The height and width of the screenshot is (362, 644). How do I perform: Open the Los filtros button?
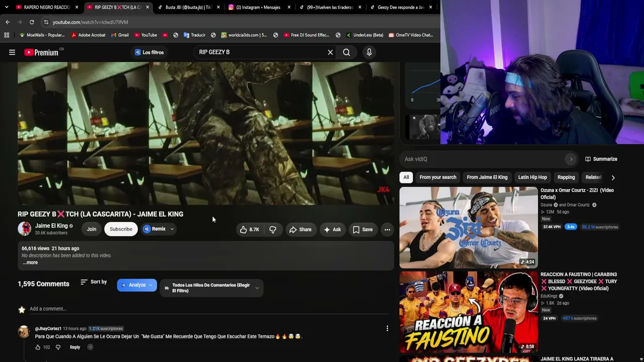tap(149, 52)
